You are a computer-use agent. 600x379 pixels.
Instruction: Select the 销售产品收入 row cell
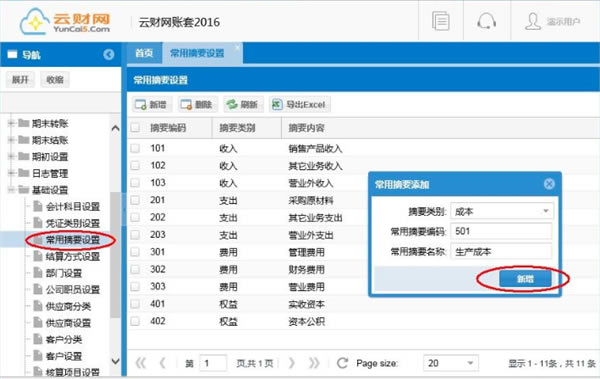point(315,149)
